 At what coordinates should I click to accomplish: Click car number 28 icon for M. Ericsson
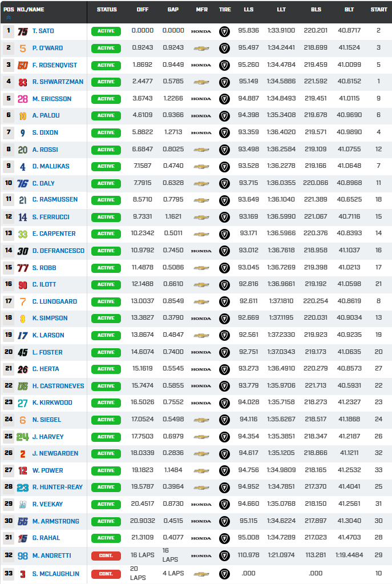click(x=23, y=99)
